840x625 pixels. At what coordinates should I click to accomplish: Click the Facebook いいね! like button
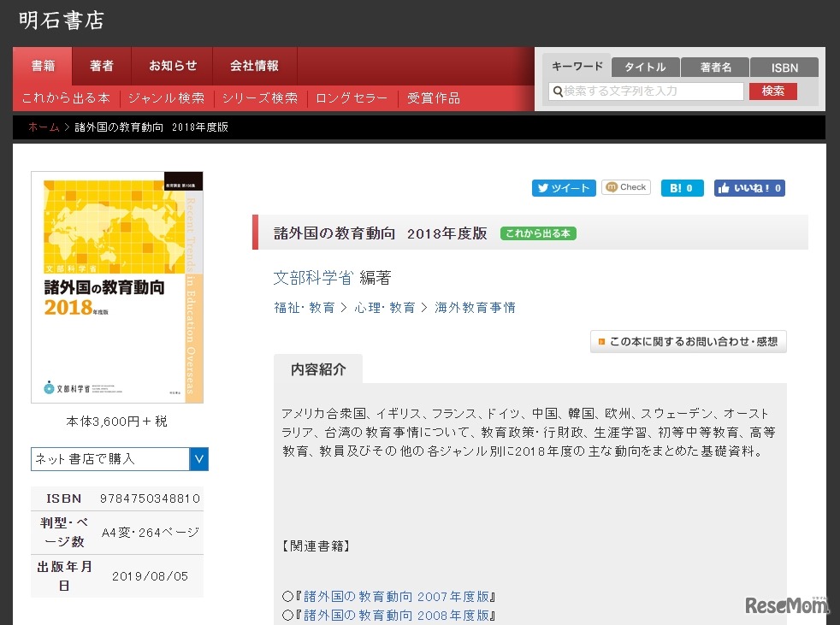749,188
